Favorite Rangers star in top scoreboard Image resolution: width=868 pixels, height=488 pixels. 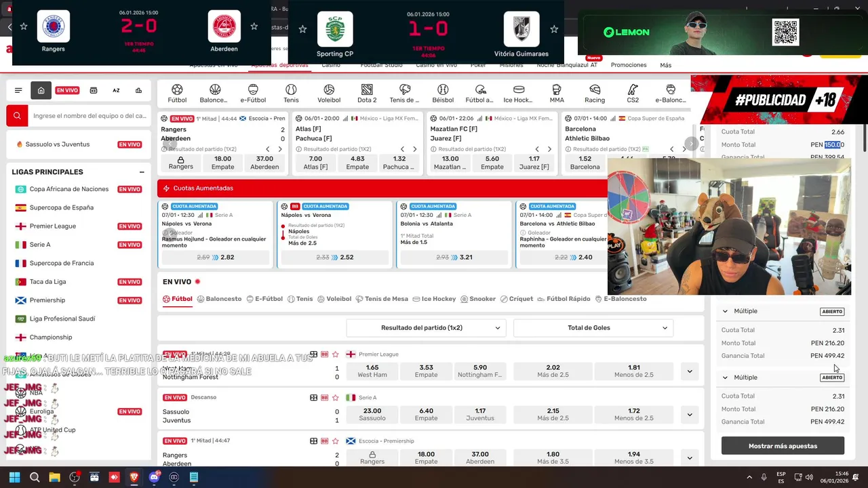(x=24, y=26)
